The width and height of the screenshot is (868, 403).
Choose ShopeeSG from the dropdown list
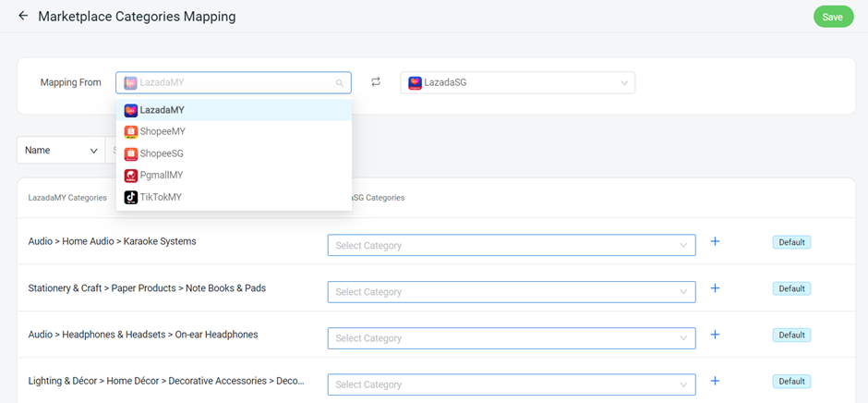235,153
